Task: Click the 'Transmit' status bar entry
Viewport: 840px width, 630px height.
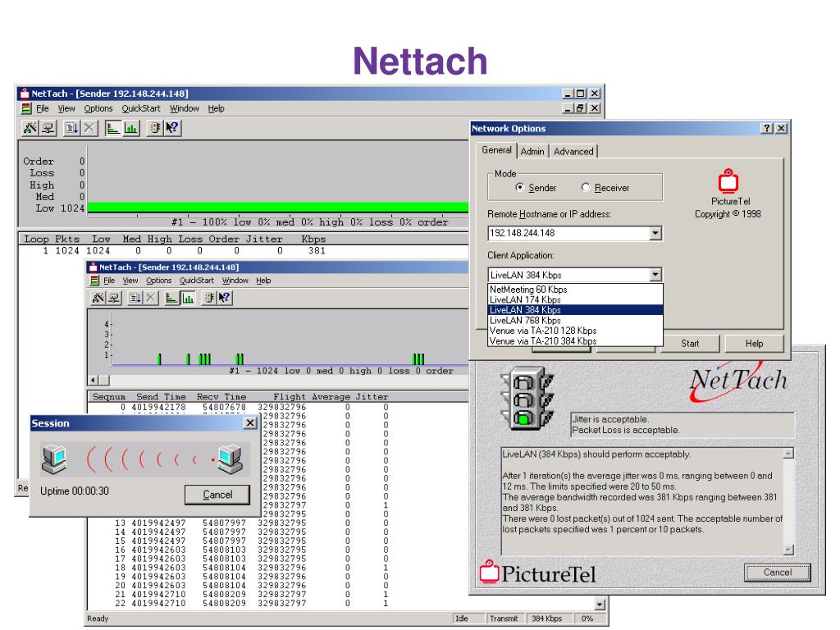Action: 504,619
